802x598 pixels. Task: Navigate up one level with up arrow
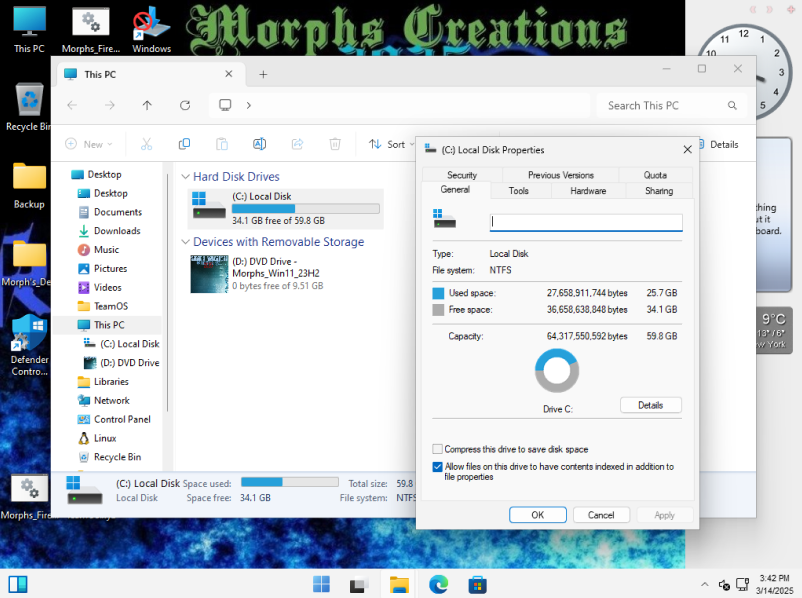point(147,105)
